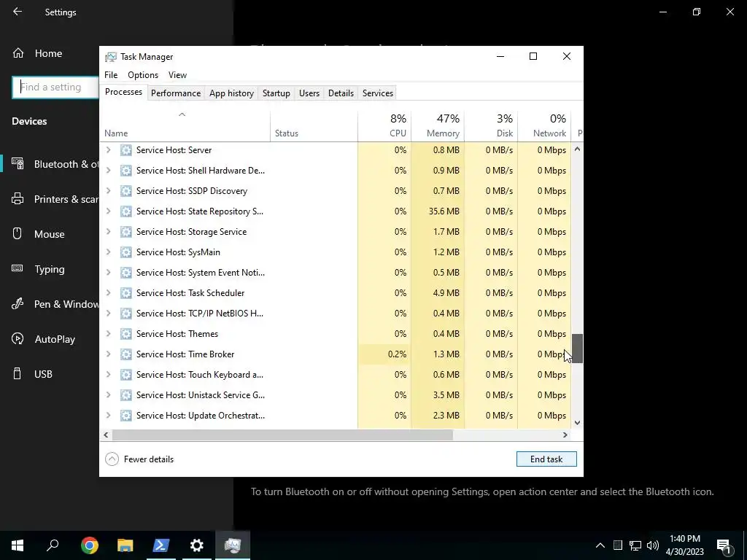This screenshot has width=747, height=560.
Task: Select the Printers & scanners icon in Settings
Action: click(18, 198)
